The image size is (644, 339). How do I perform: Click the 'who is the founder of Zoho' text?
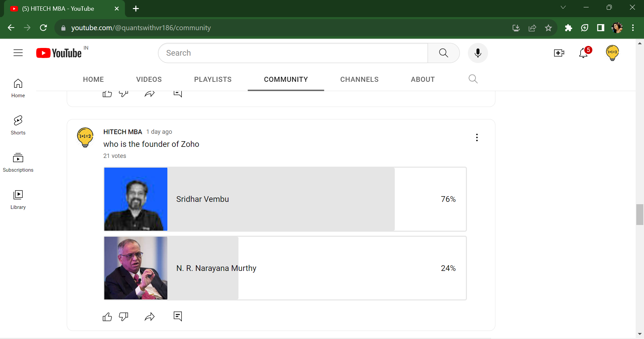[151, 144]
